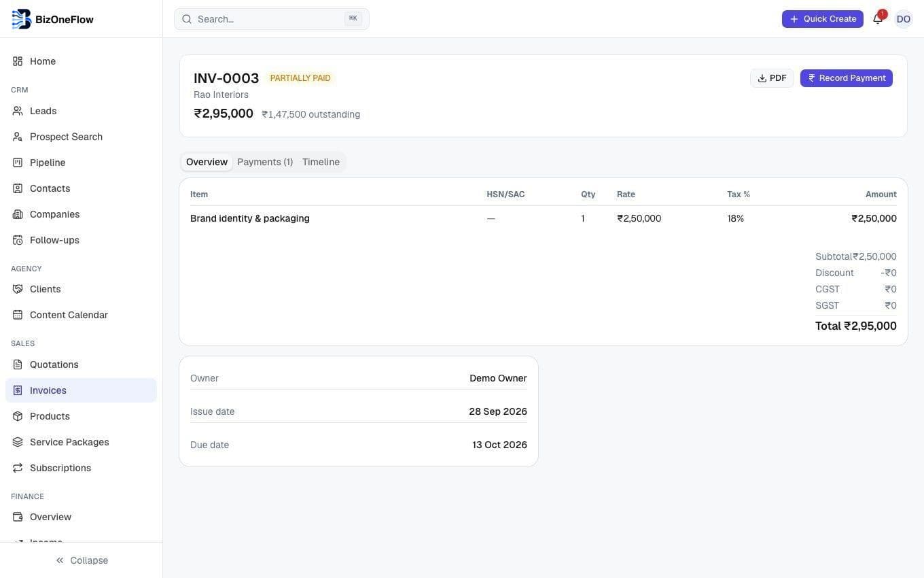Click the Home sidebar icon
Screen dimensions: 924x578
[18, 61]
